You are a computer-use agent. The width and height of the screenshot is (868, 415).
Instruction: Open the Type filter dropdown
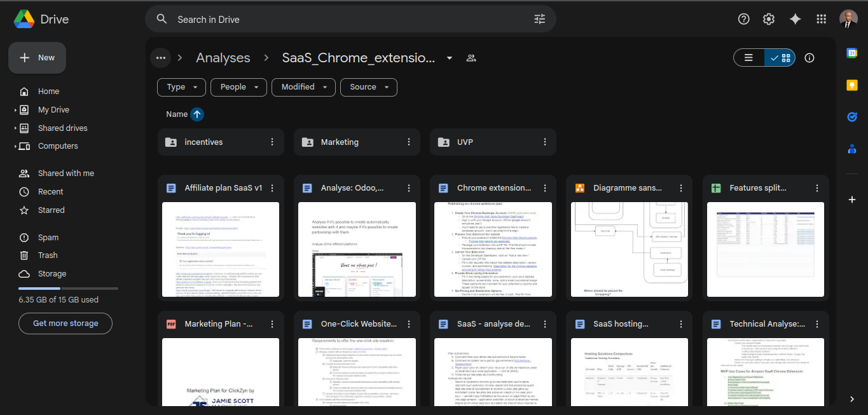tap(182, 87)
